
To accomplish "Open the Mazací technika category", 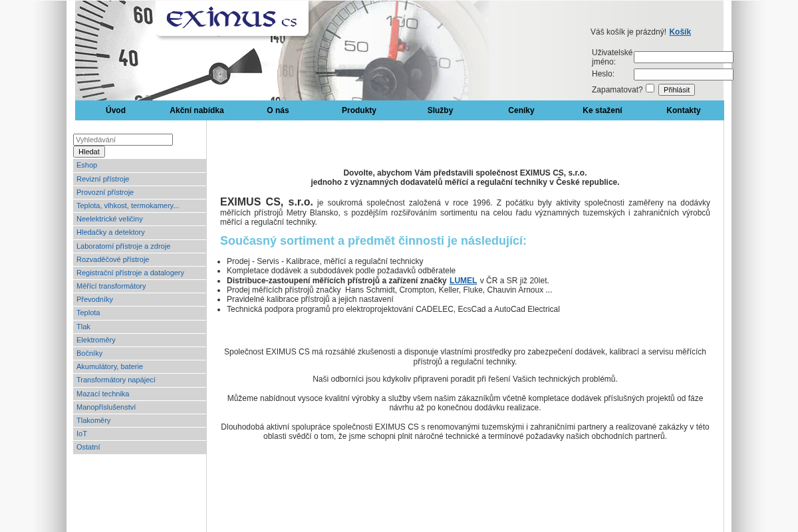I will point(140,394).
